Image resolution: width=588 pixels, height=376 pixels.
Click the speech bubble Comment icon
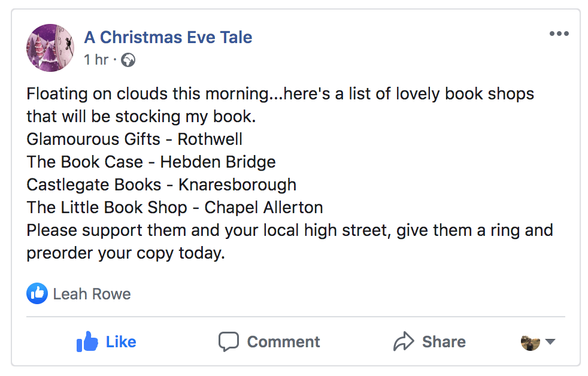pos(229,342)
